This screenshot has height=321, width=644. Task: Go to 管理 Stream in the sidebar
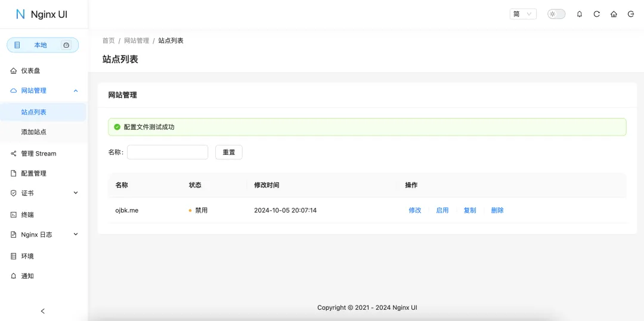(x=38, y=154)
